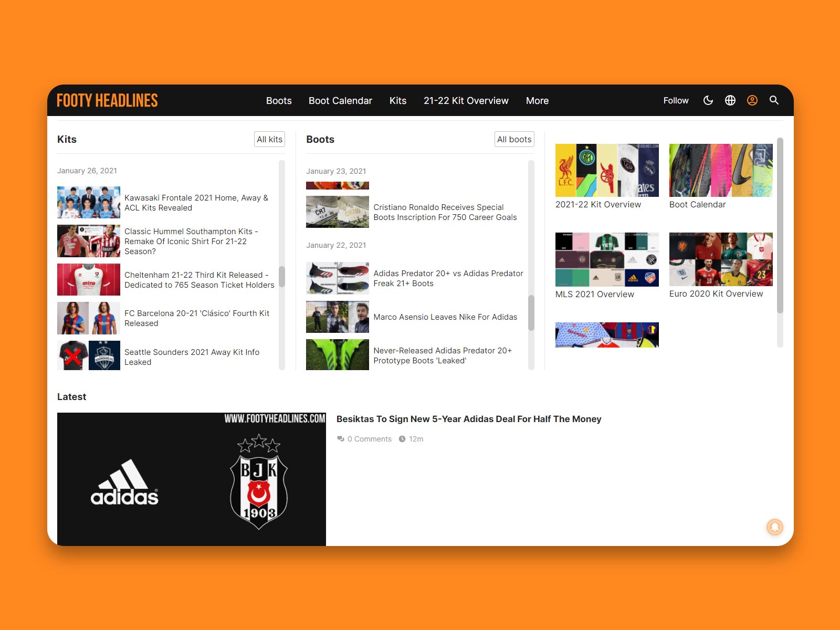This screenshot has width=840, height=630.
Task: Go to Footy Headlines home logo
Action: pyautogui.click(x=107, y=100)
